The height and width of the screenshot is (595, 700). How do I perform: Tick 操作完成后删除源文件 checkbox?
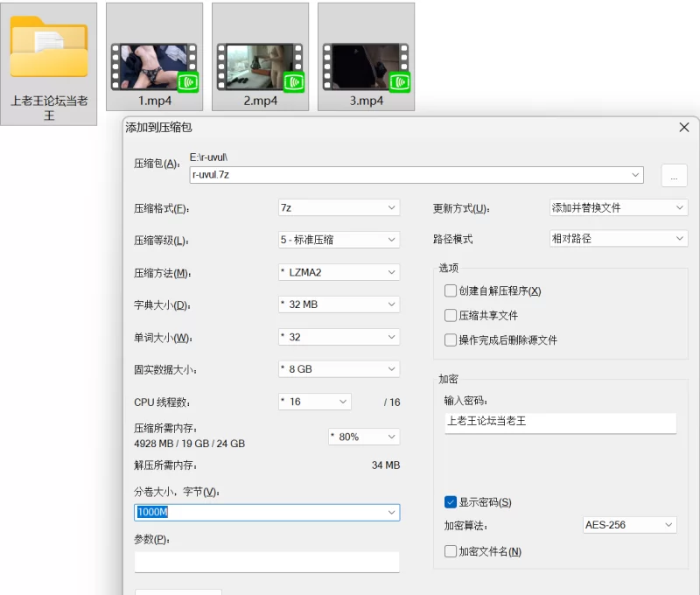point(451,340)
